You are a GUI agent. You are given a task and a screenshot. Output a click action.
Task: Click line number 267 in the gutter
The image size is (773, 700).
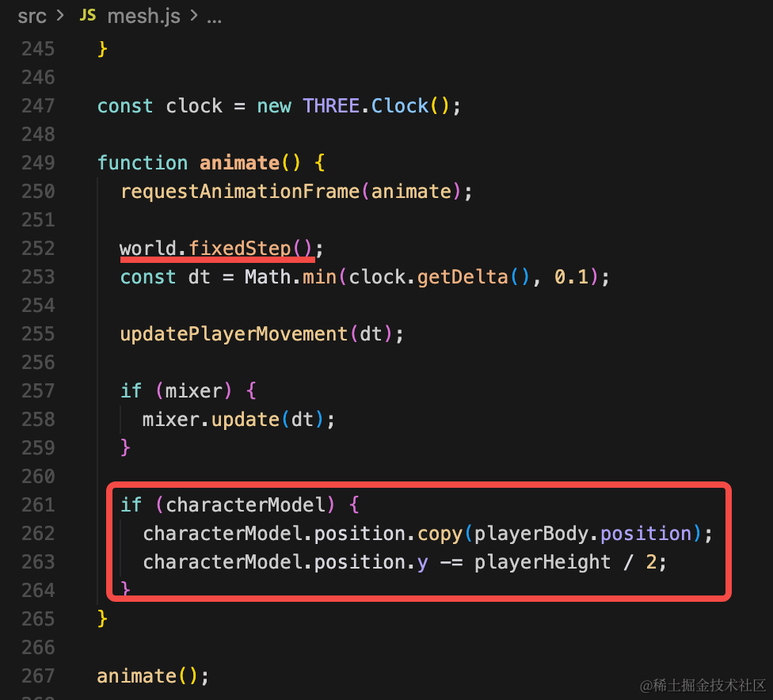click(38, 675)
